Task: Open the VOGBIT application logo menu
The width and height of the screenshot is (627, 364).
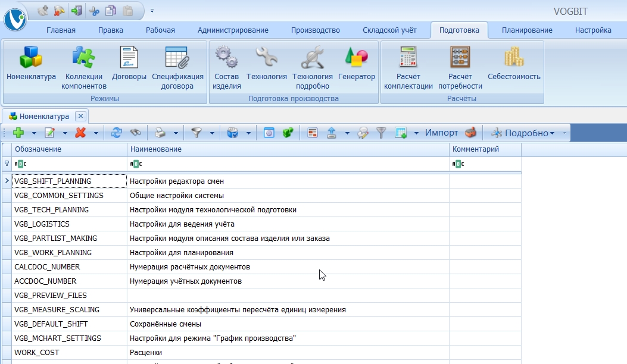Action: (x=15, y=19)
